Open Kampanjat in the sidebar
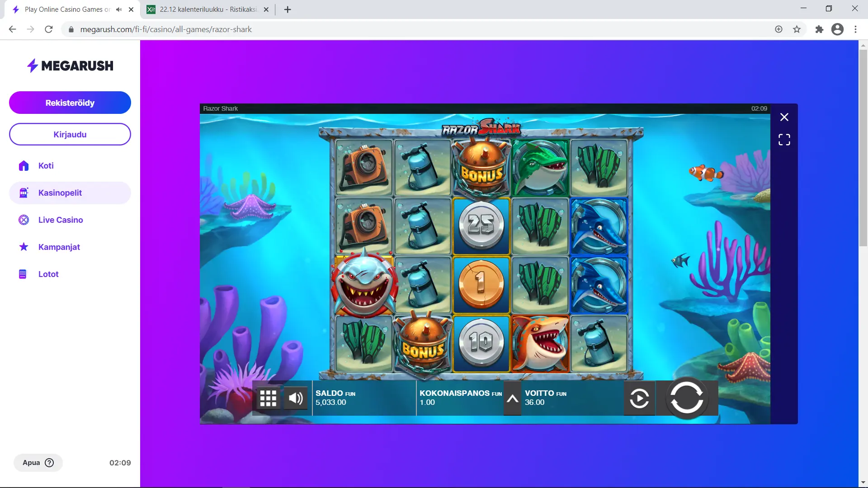The image size is (868, 488). pos(70,247)
